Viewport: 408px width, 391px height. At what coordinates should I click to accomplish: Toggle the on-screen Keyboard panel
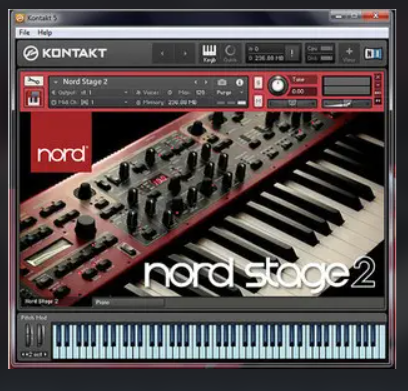209,54
